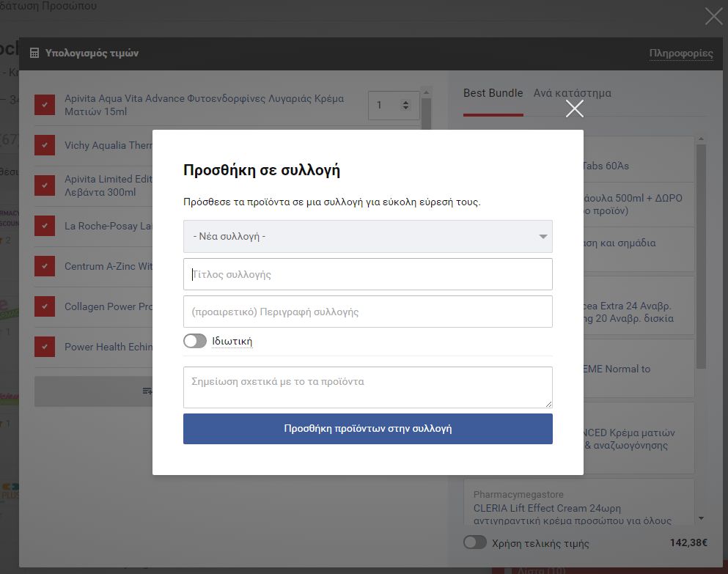
Task: Click the calculator icon beside Υπολογισμός τιμών
Action: click(34, 54)
